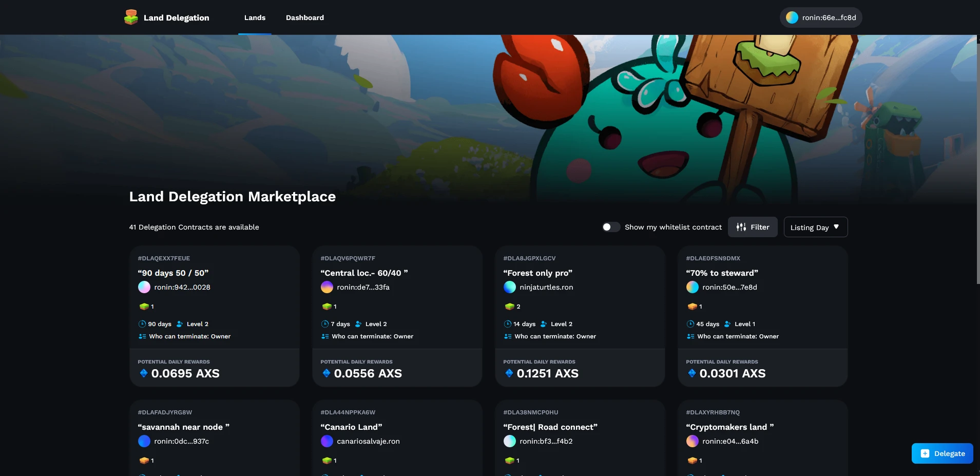The width and height of the screenshot is (980, 476).
Task: Click the clock icon beside 90 days
Action: click(142, 324)
